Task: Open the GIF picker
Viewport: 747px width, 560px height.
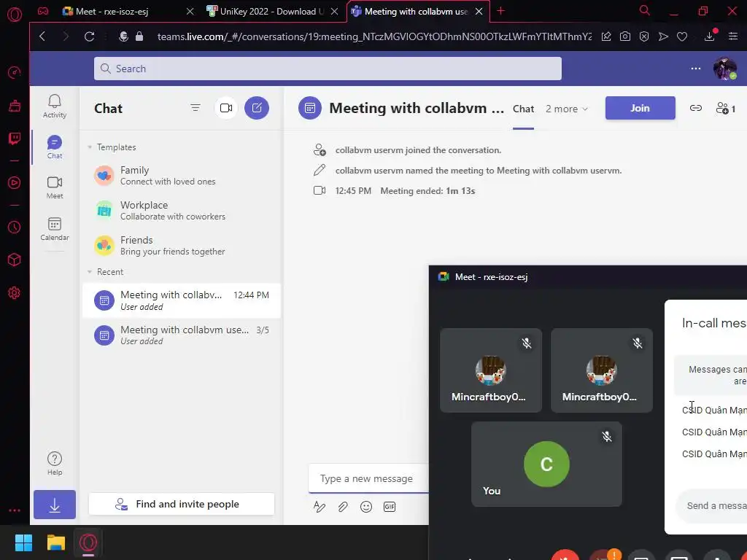Action: 390,507
